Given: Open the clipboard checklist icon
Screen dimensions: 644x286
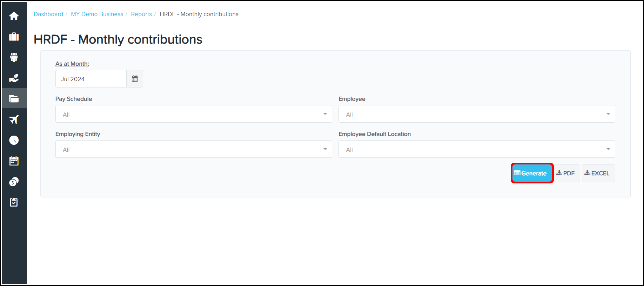Looking at the screenshot, I should coord(14,202).
